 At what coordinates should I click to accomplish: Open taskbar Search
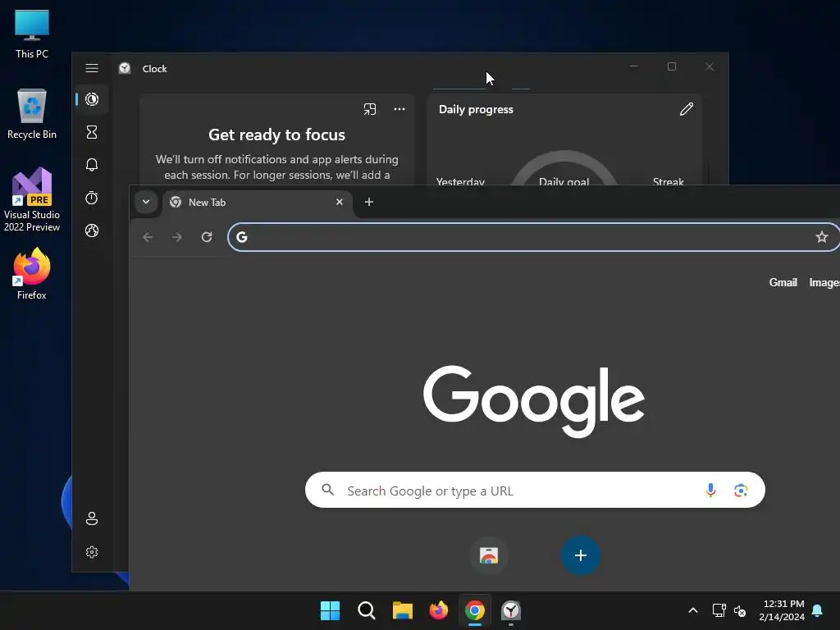click(367, 610)
